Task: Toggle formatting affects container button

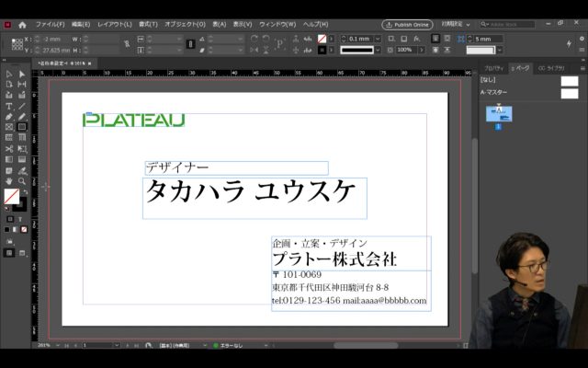Action: 10,219
